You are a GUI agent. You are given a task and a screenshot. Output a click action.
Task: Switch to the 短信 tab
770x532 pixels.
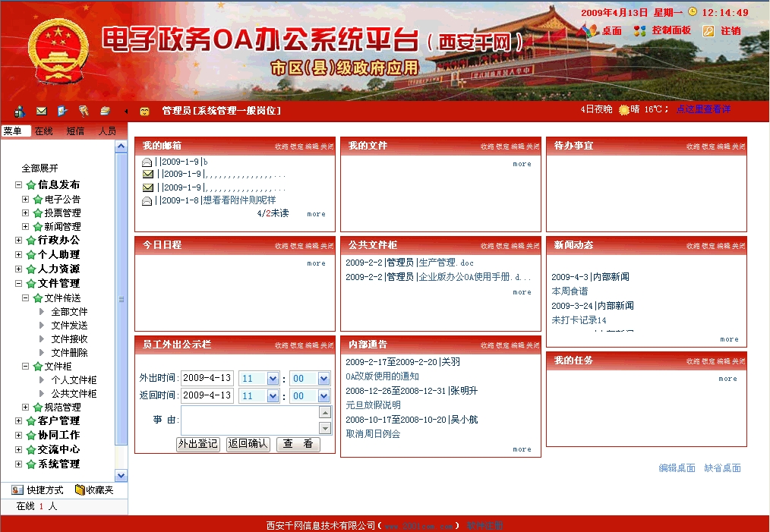click(x=75, y=131)
